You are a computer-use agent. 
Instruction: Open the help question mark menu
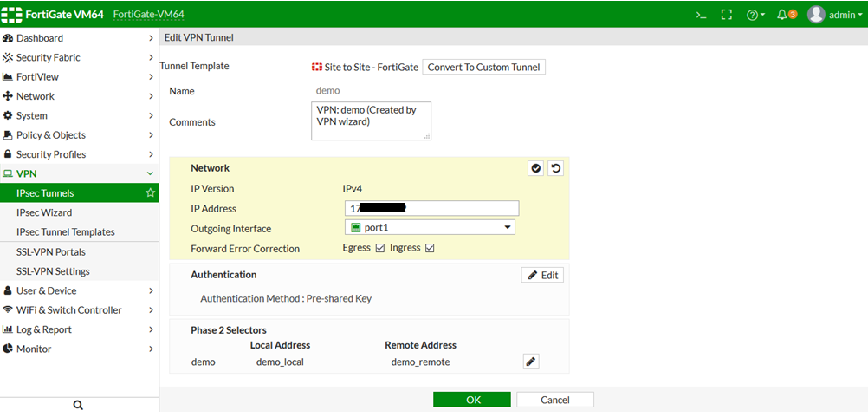pyautogui.click(x=755, y=15)
